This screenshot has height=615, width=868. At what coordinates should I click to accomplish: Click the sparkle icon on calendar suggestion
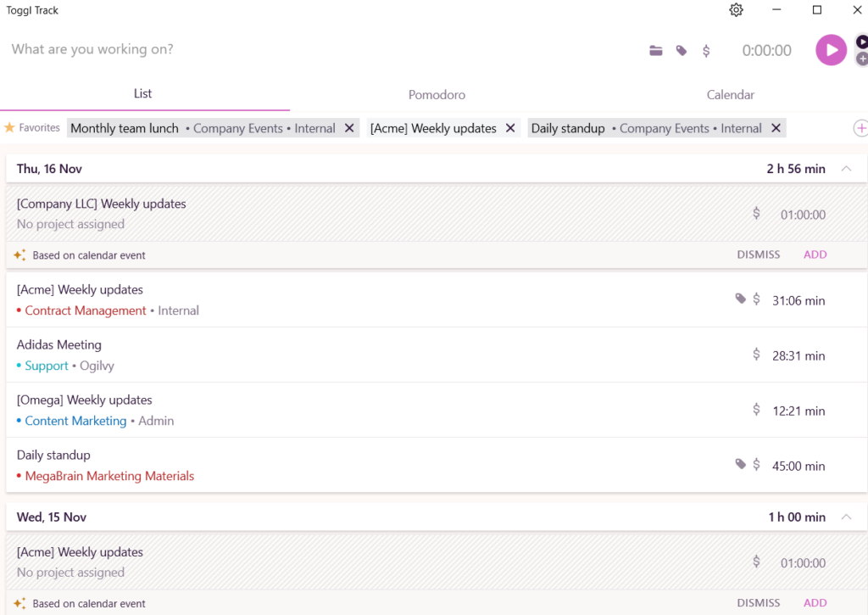click(x=19, y=254)
